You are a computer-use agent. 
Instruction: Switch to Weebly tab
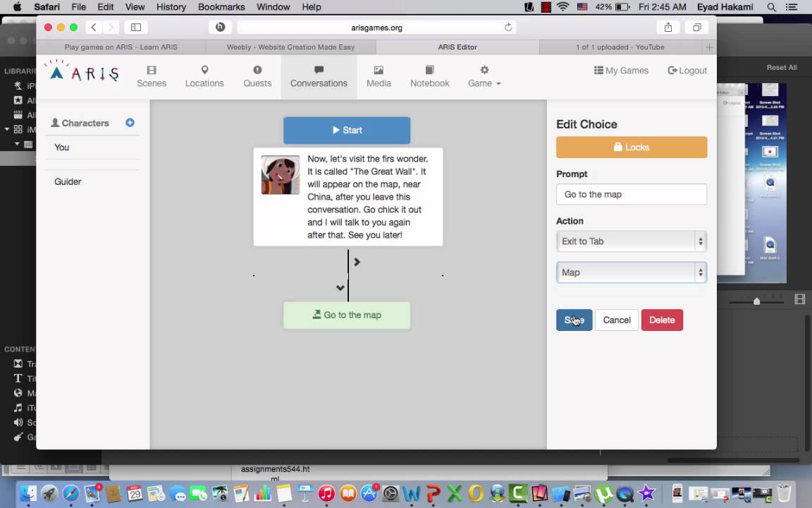[x=290, y=47]
